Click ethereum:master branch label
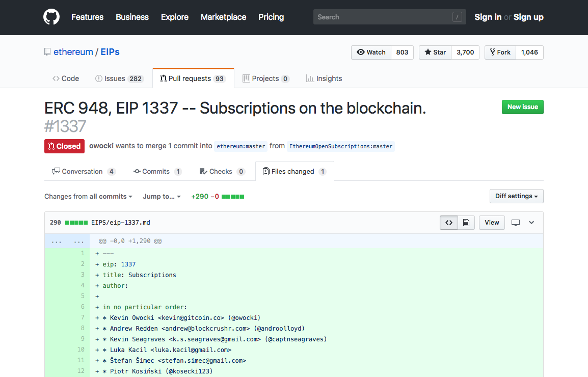The height and width of the screenshot is (377, 588). pyautogui.click(x=240, y=146)
